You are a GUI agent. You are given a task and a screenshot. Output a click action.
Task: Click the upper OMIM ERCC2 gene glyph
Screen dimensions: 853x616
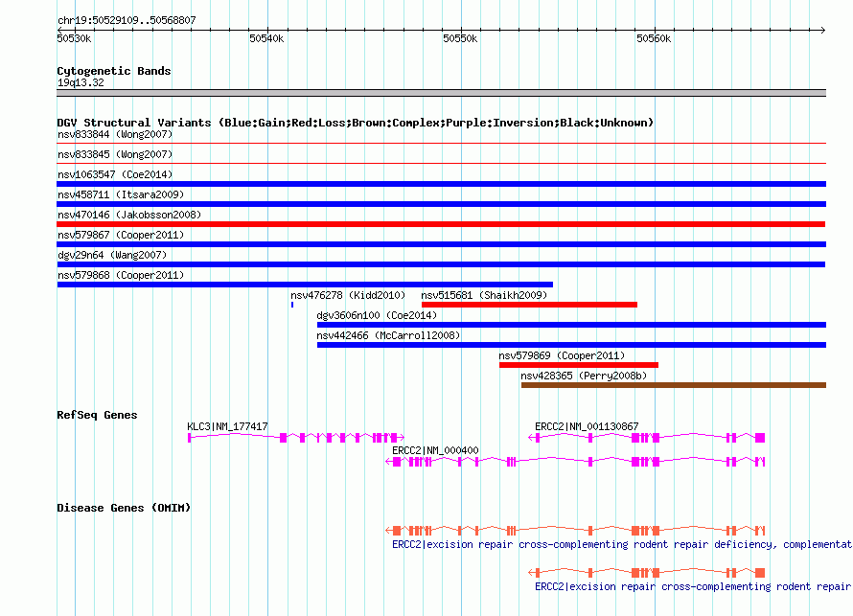[575, 530]
